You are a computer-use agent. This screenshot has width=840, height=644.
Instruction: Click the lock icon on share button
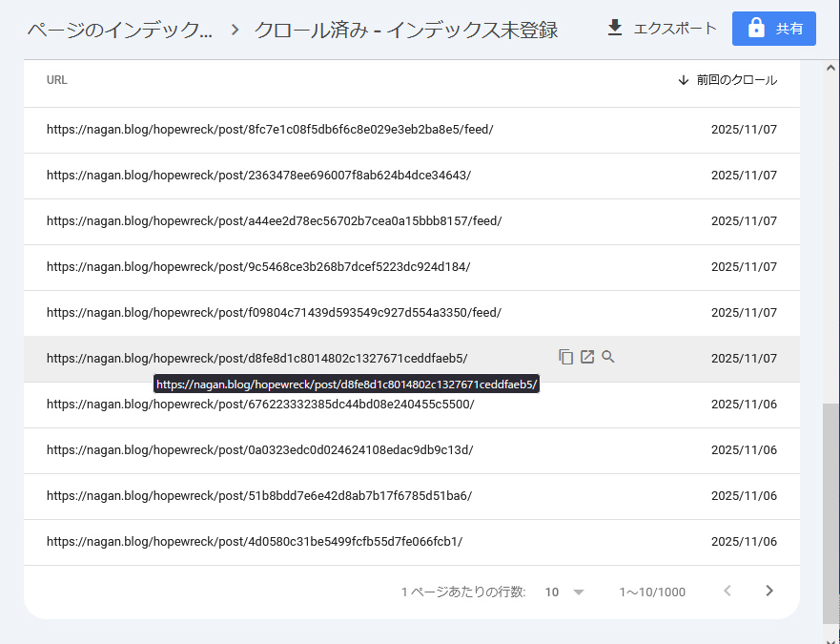[x=756, y=29]
